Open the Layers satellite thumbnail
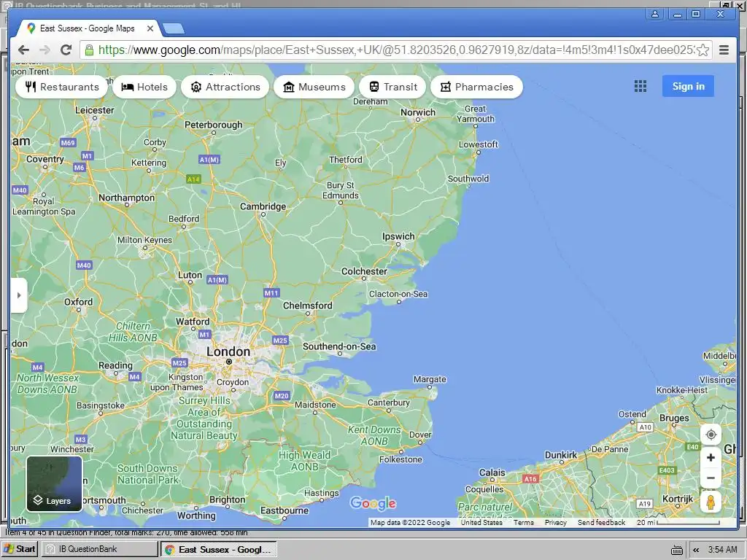747x560 pixels. point(54,483)
